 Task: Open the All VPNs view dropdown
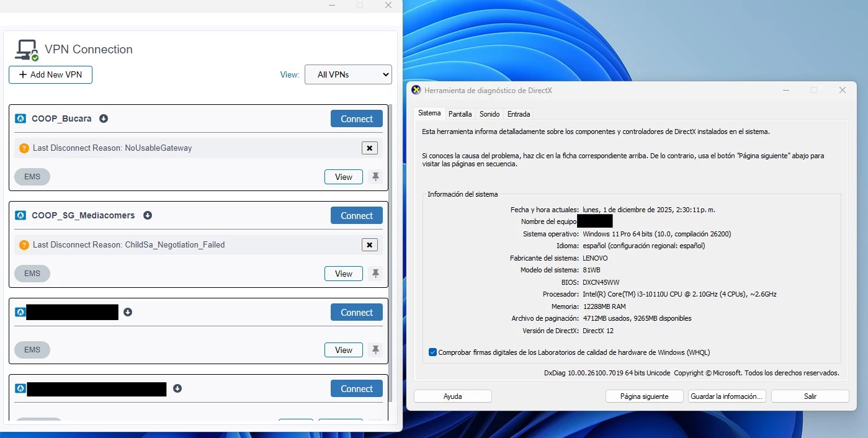coord(348,74)
